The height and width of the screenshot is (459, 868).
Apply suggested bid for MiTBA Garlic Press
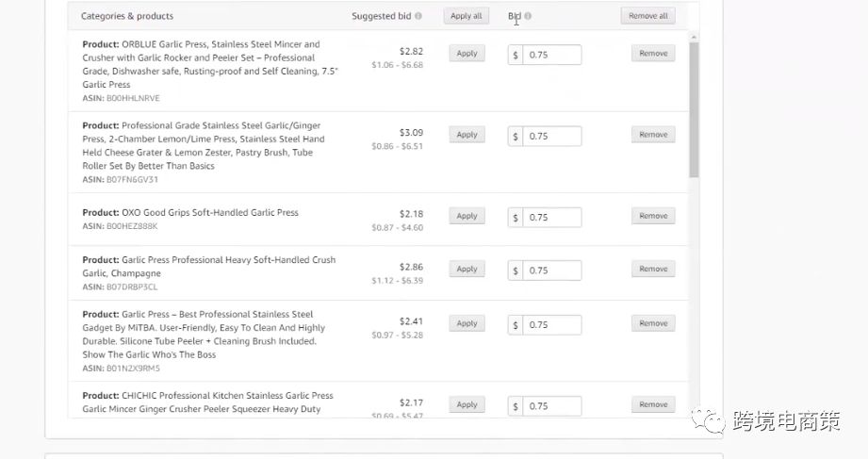[x=467, y=323]
